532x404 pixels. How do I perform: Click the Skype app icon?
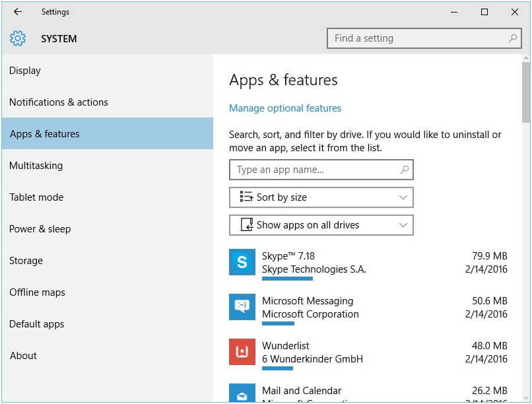[242, 262]
